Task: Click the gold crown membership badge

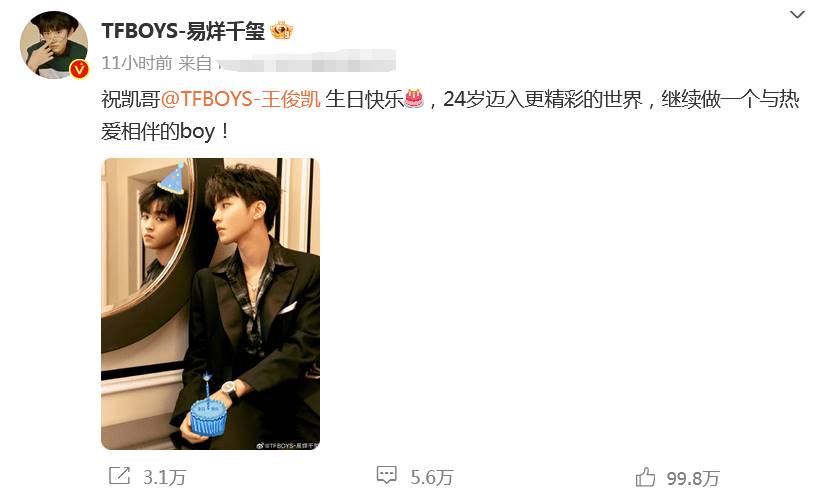Action: pyautogui.click(x=282, y=31)
